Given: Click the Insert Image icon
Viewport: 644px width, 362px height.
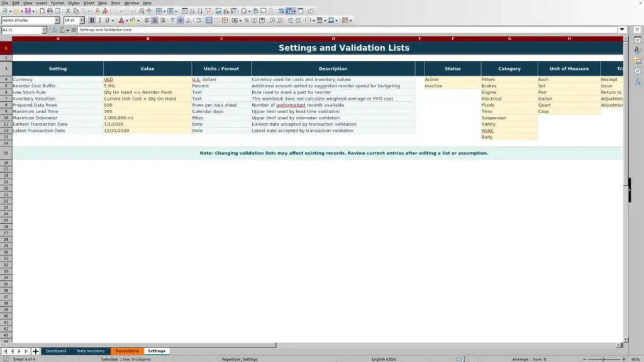Looking at the screenshot, I should [218, 11].
